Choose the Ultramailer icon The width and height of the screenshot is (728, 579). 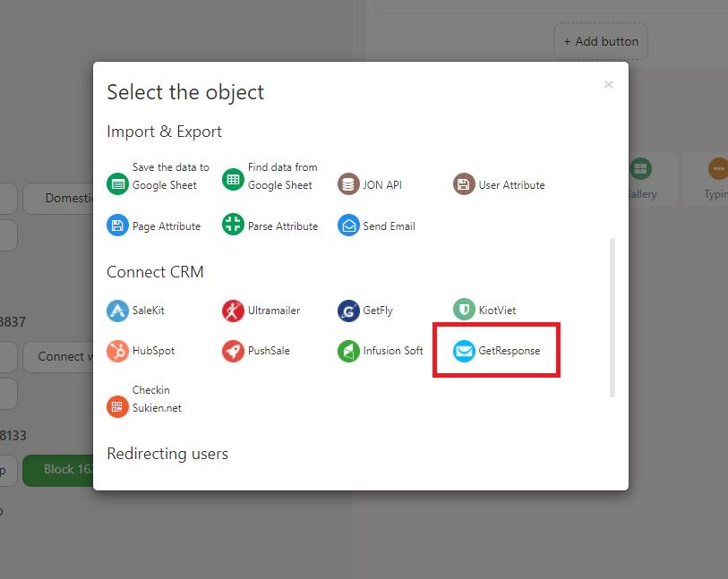[233, 311]
